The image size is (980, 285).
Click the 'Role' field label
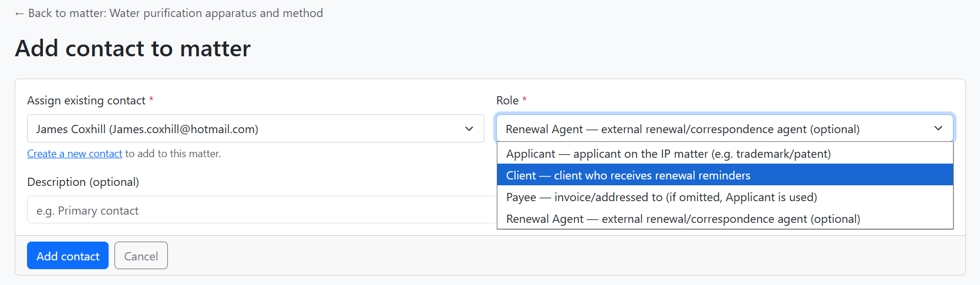tap(507, 101)
